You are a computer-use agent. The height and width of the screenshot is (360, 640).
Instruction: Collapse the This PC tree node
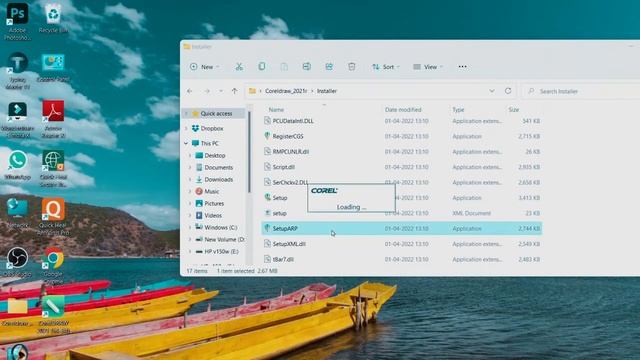click(x=187, y=143)
